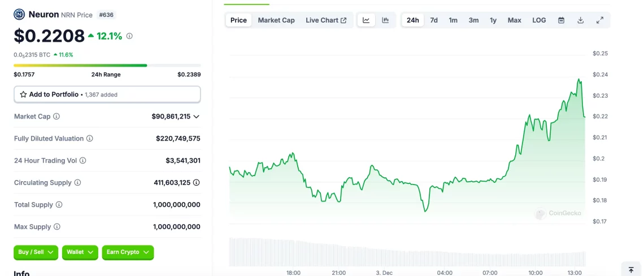
Task: Open the Live Chart link
Action: [x=326, y=20]
